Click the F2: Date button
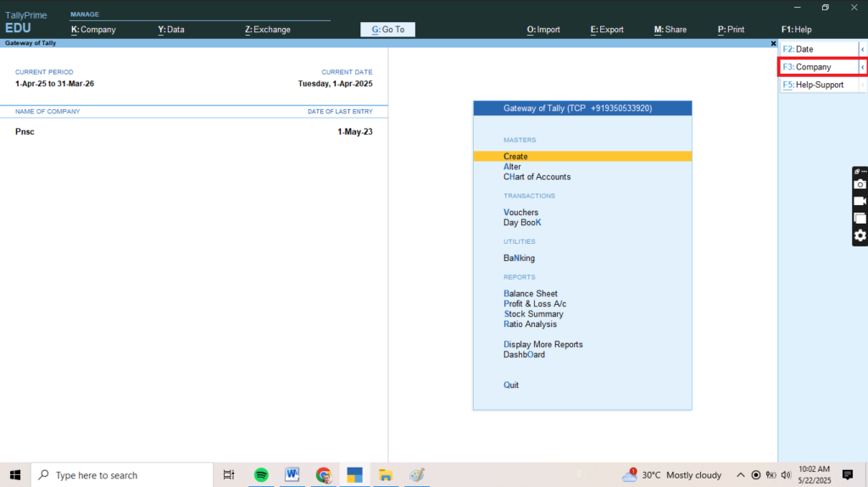This screenshot has height=487, width=868. (820, 49)
